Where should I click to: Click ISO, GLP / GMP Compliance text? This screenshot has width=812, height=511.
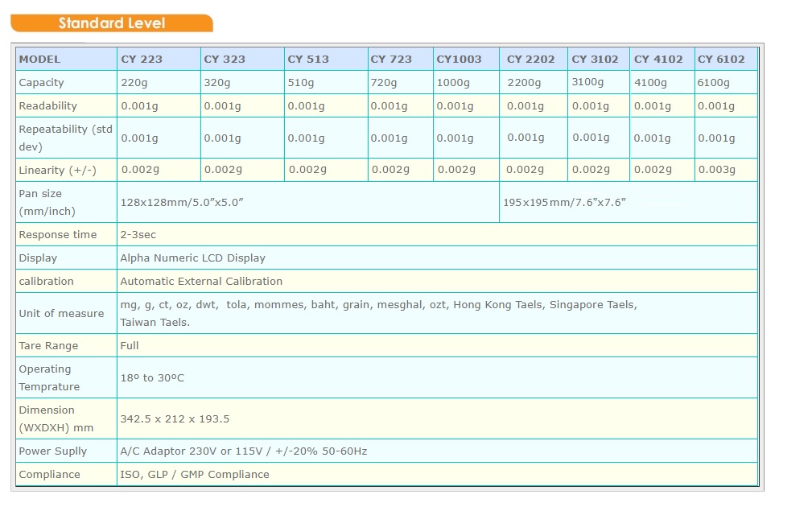point(195,474)
